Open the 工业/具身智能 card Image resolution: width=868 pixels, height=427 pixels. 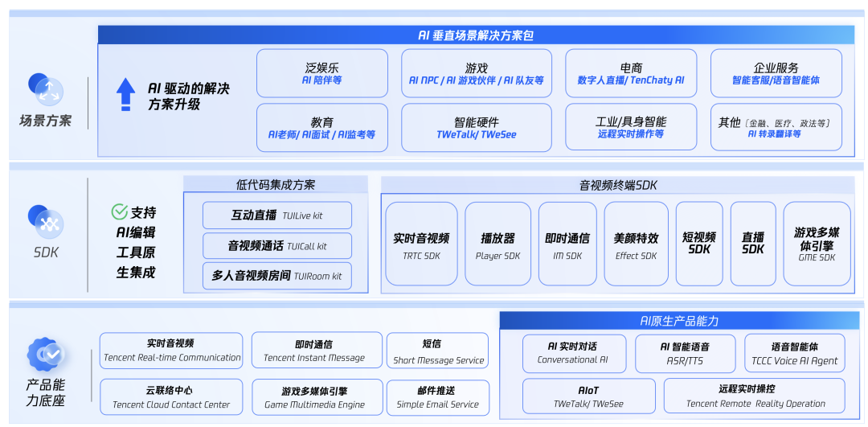631,127
